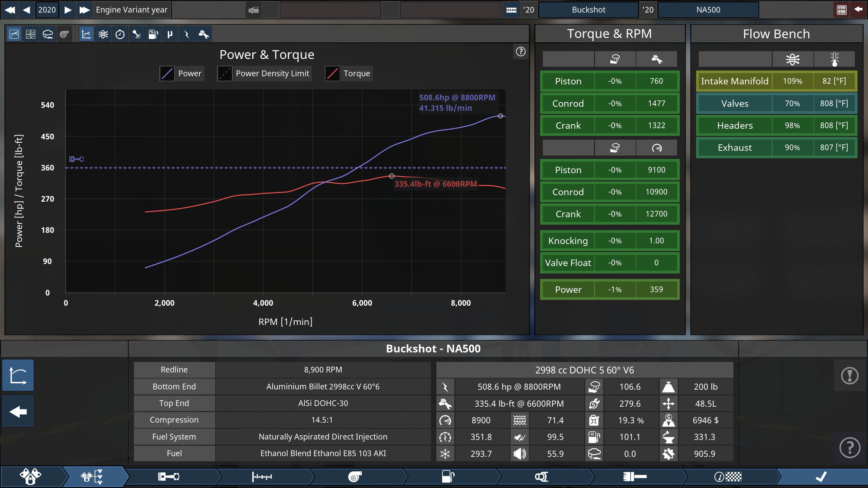The image size is (868, 488).
Task: Show the Power & Torque curve graph
Action: click(x=86, y=34)
